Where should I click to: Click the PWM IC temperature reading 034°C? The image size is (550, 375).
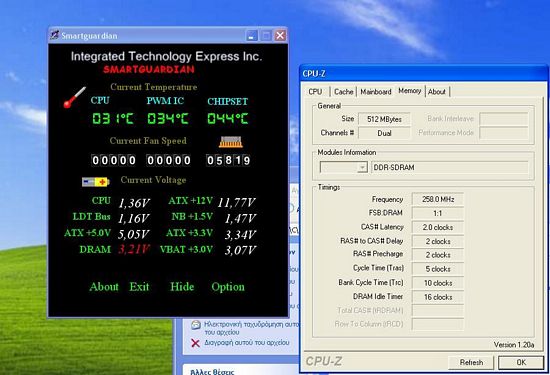(x=168, y=119)
